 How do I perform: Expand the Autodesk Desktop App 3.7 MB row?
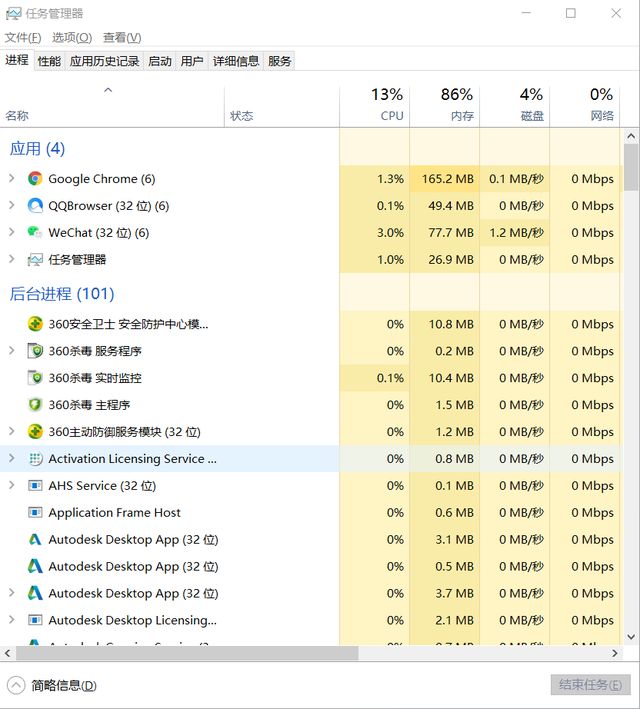pos(12,593)
